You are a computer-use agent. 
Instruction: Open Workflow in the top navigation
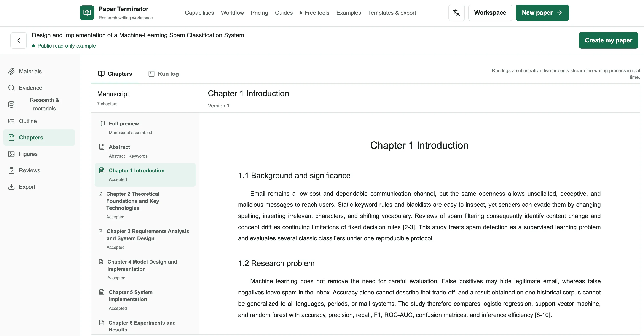pos(232,13)
